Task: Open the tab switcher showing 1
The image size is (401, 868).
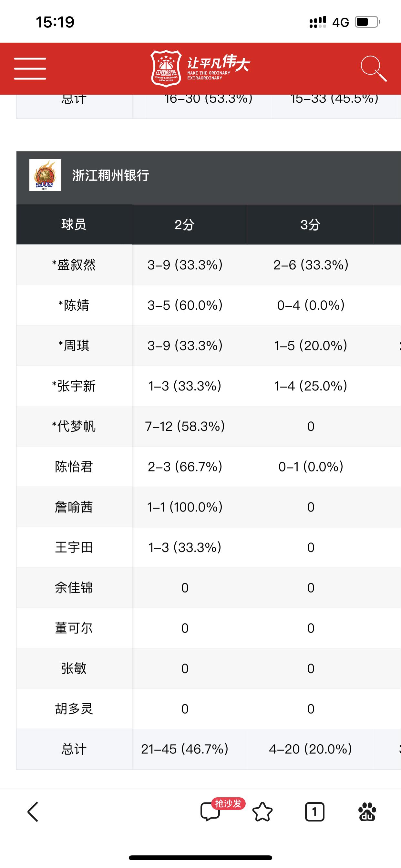Action: 314,812
